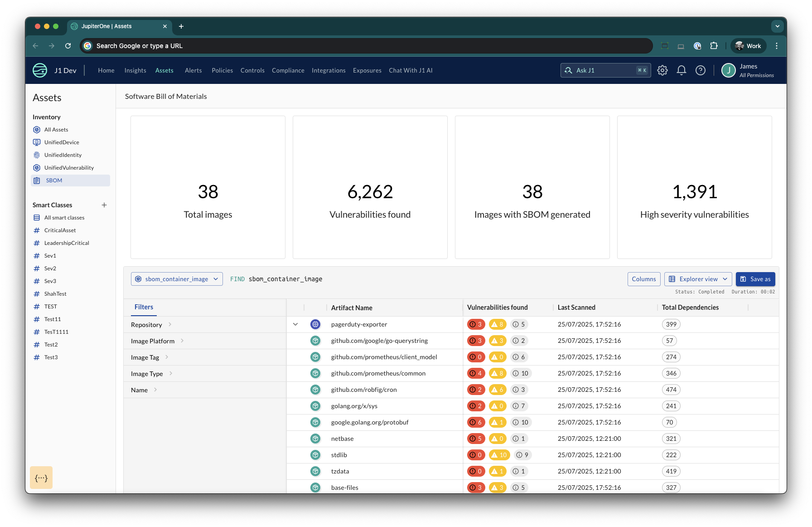This screenshot has height=527, width=812.
Task: Click the golang.org/x/sys artifact name
Action: pyautogui.click(x=354, y=406)
